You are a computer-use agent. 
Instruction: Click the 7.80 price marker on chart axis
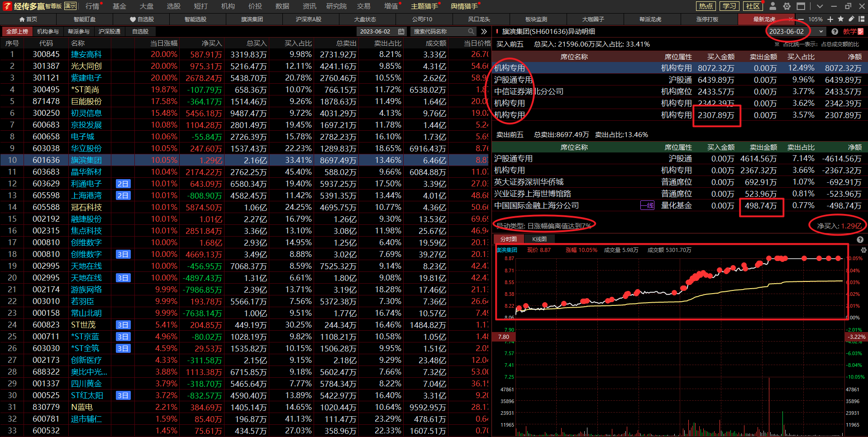coord(504,337)
